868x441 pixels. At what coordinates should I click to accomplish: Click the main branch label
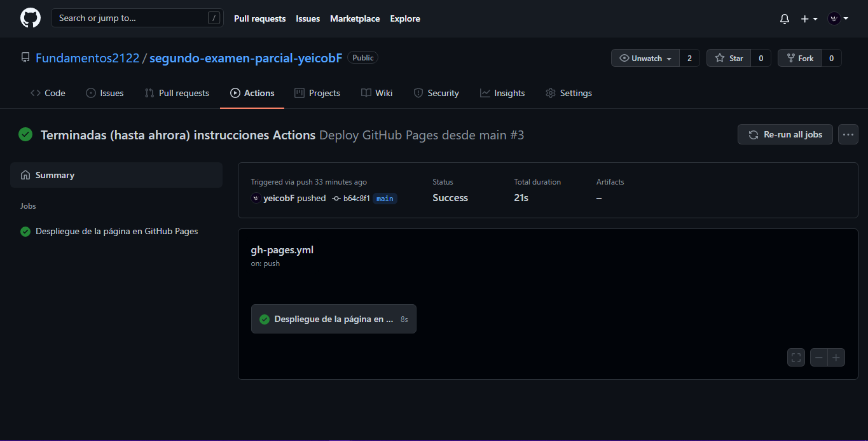point(385,199)
